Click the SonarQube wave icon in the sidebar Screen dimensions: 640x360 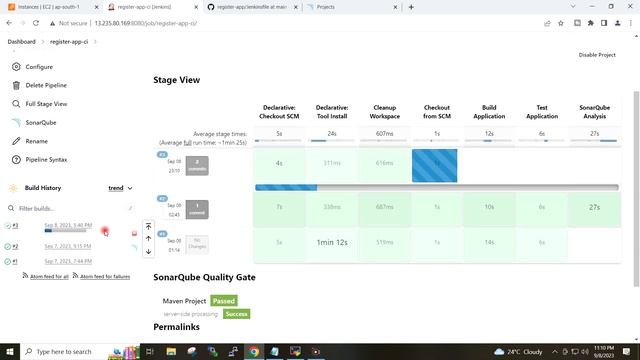(16, 122)
